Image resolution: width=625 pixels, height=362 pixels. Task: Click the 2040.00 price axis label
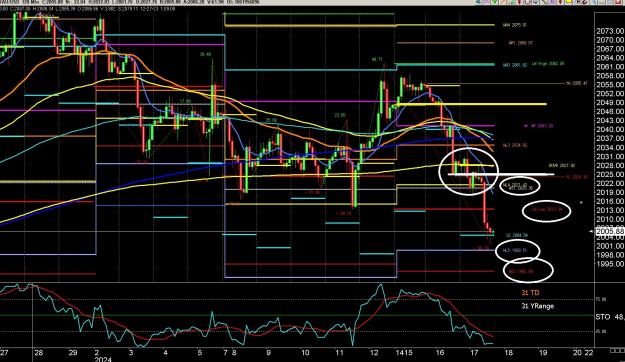[x=610, y=130]
